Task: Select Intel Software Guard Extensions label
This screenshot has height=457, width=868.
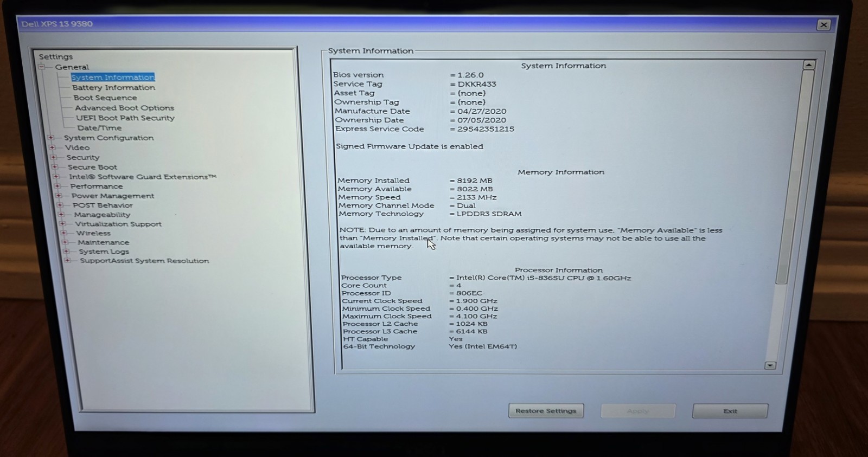Action: coord(143,177)
